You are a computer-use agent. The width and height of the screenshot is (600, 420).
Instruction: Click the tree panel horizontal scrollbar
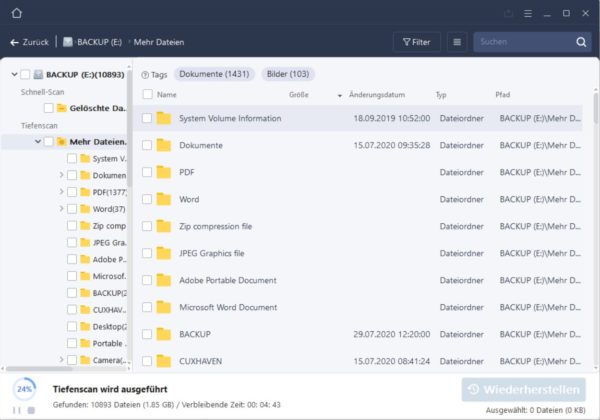pos(39,369)
